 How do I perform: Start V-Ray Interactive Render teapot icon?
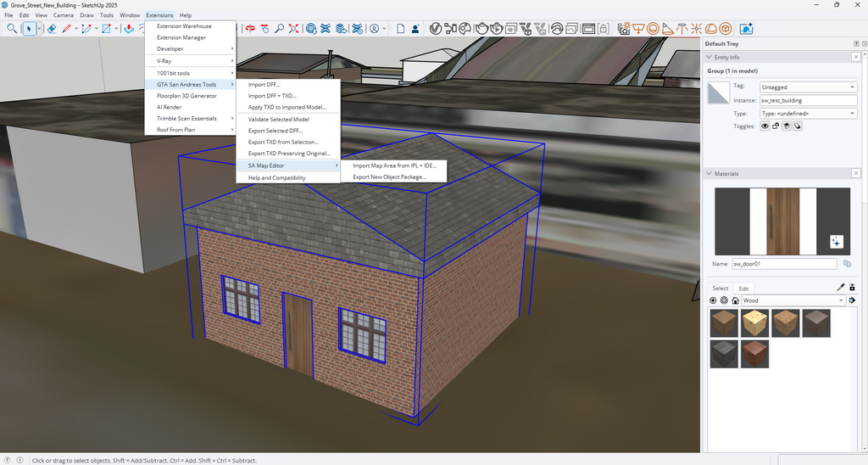click(x=497, y=28)
